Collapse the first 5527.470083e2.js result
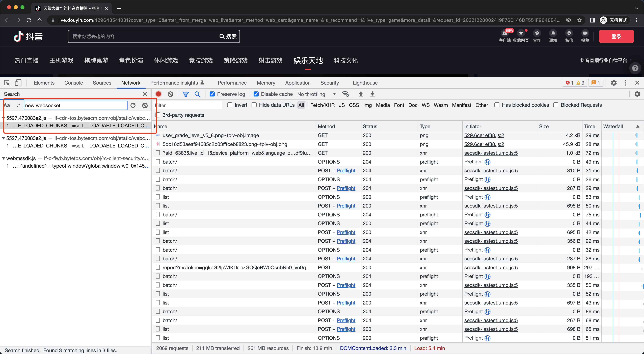The image size is (644, 354). tap(4, 118)
